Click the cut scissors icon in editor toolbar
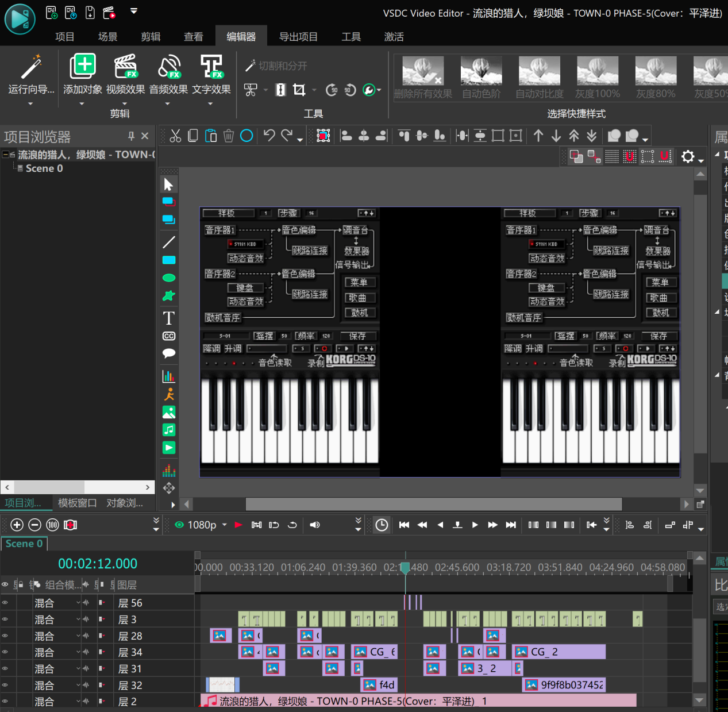This screenshot has width=728, height=712. (x=175, y=136)
